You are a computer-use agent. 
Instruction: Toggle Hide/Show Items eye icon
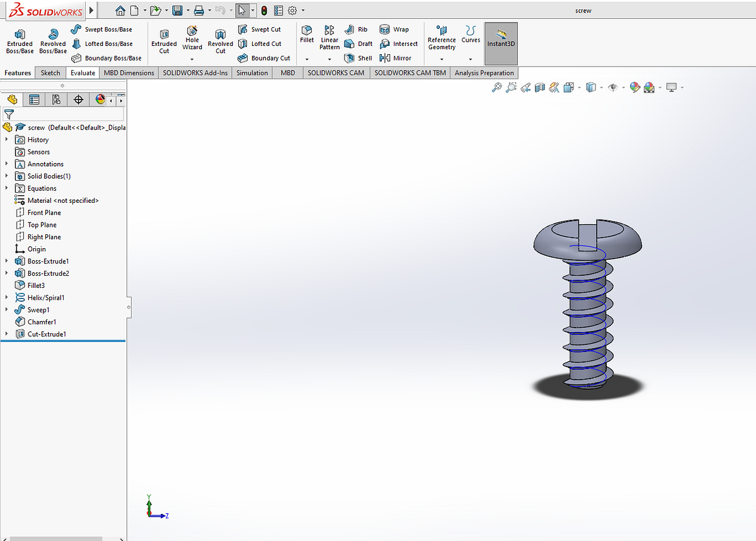click(x=612, y=87)
